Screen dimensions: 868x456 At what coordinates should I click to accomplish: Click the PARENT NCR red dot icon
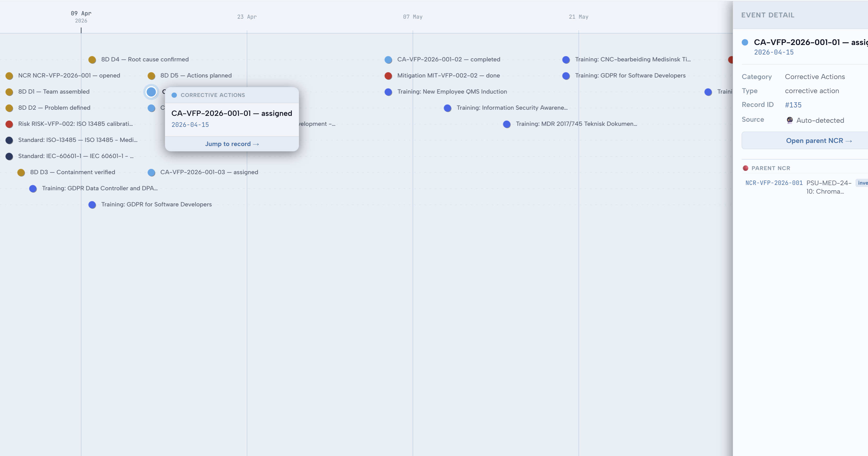[x=745, y=168]
